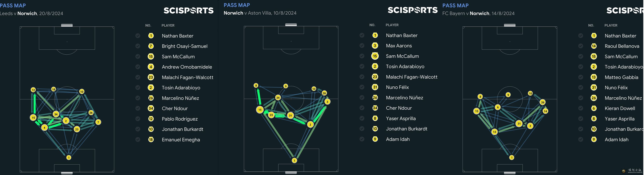Select node 3 on the Aston Villa pitch

[327, 101]
